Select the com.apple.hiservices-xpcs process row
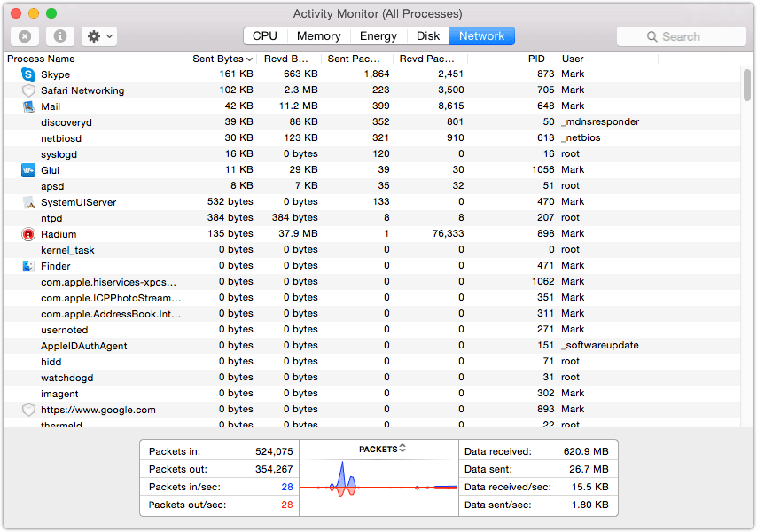Viewport: 757px width, 532px height. [371, 281]
